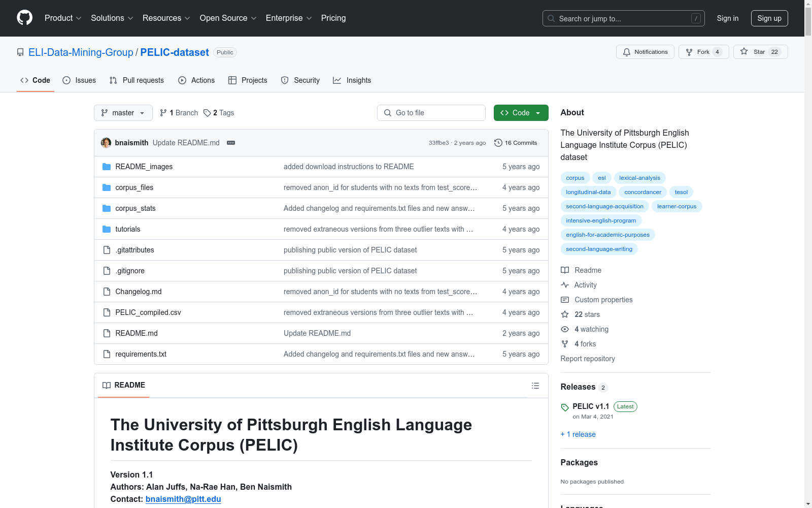Click the .gitattributes file icon

pyautogui.click(x=107, y=250)
